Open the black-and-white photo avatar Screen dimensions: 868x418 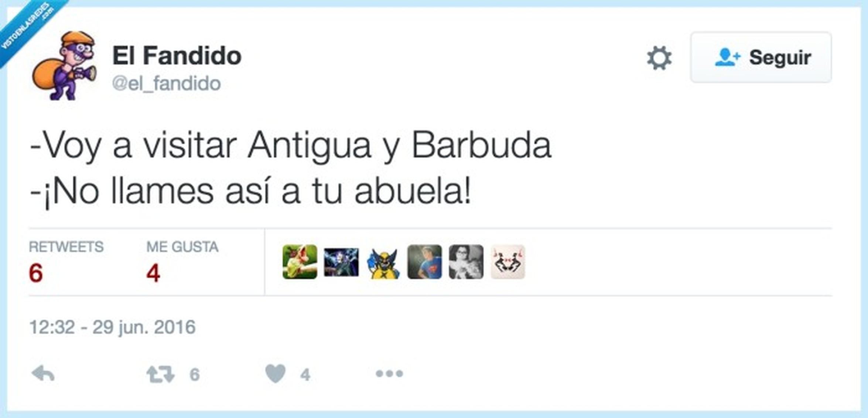point(466,262)
